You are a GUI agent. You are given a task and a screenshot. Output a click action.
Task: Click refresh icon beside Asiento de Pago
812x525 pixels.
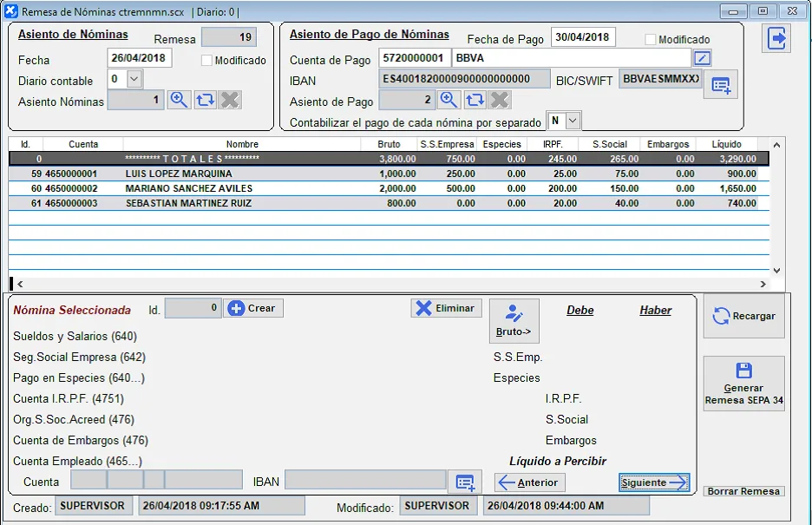point(475,100)
